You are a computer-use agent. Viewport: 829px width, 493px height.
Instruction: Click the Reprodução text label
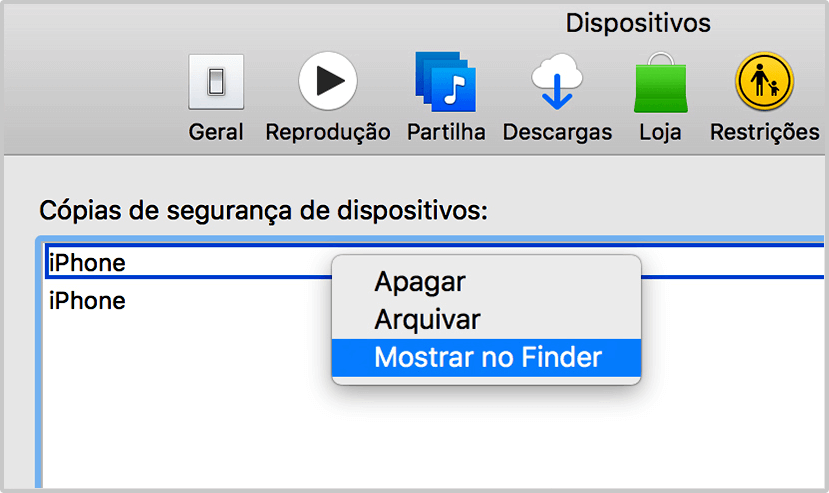tap(327, 132)
